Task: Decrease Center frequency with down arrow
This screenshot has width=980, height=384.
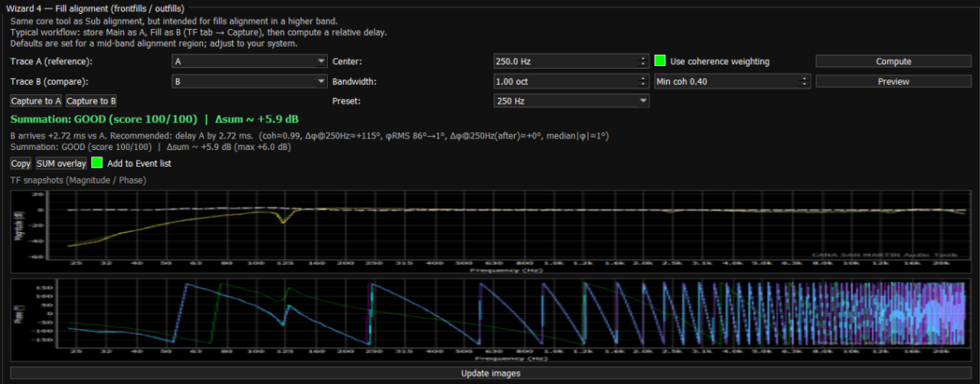Action: 643,65
